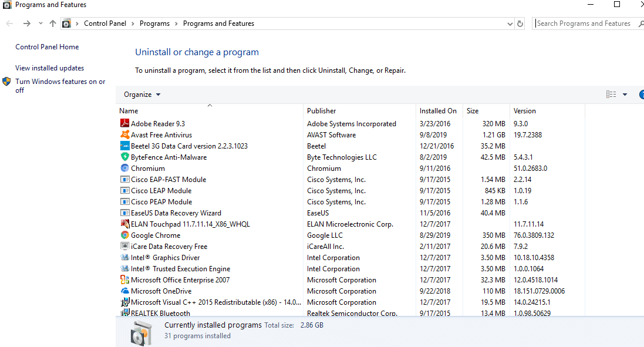The width and height of the screenshot is (644, 347).
Task: Navigate to Programs breadcrumb
Action: coord(154,23)
